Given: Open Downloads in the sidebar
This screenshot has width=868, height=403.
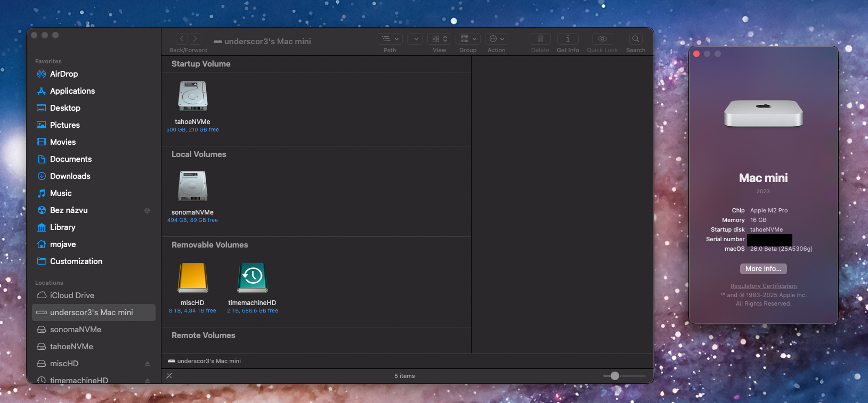Looking at the screenshot, I should 94,176.
